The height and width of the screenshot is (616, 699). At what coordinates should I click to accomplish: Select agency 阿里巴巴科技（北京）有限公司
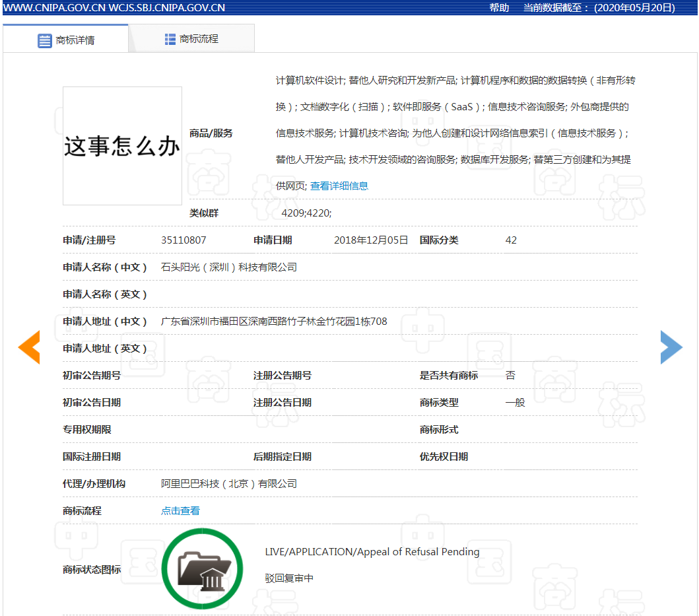click(x=228, y=483)
